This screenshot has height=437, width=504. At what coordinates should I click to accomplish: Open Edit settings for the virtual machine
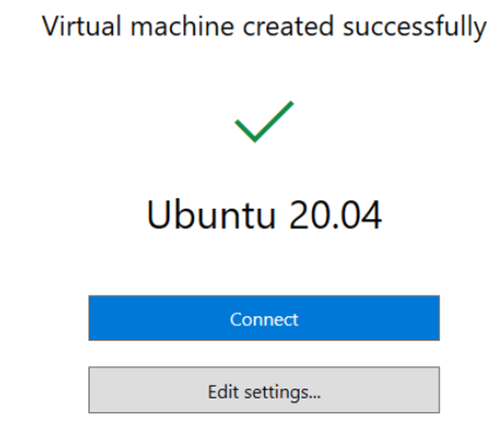pos(264,390)
